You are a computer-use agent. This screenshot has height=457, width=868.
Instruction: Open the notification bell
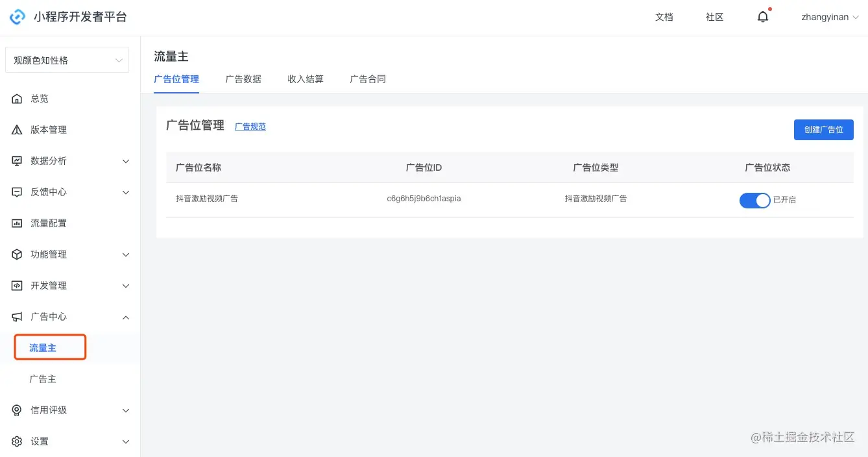[x=763, y=17]
